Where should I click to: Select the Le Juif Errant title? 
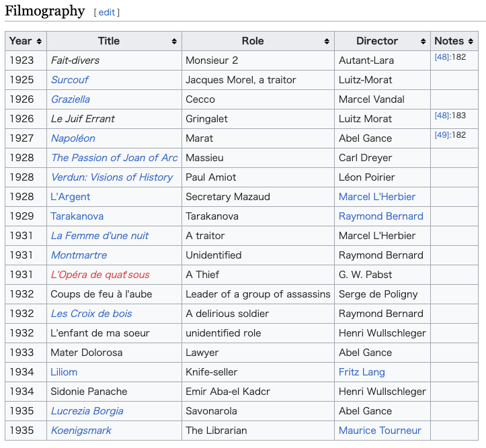83,119
